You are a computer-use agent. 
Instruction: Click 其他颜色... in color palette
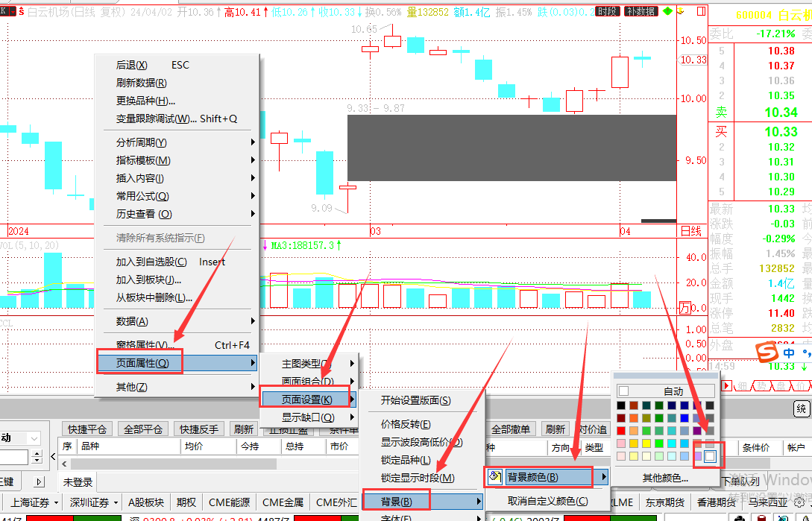click(665, 478)
